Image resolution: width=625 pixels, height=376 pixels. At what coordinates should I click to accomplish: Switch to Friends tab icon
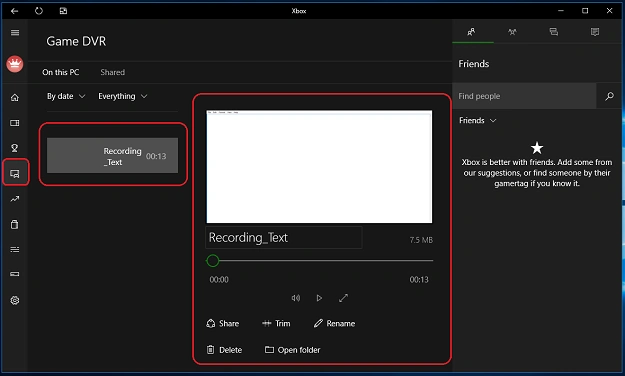pos(472,32)
